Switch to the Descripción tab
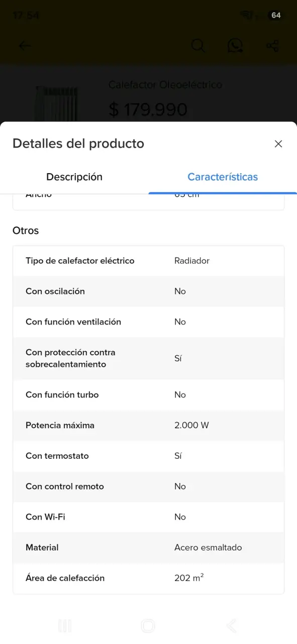Viewport: 297px width, 644px height. 74,177
